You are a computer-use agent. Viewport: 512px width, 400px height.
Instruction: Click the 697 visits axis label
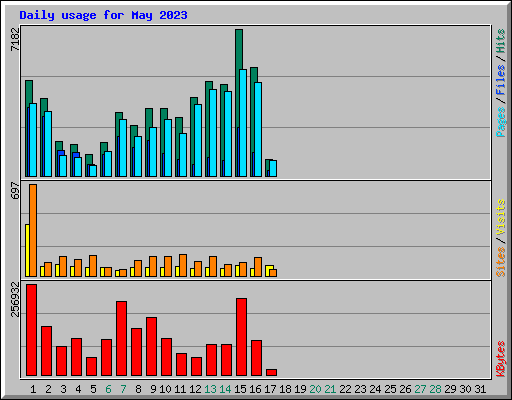[x=15, y=191]
